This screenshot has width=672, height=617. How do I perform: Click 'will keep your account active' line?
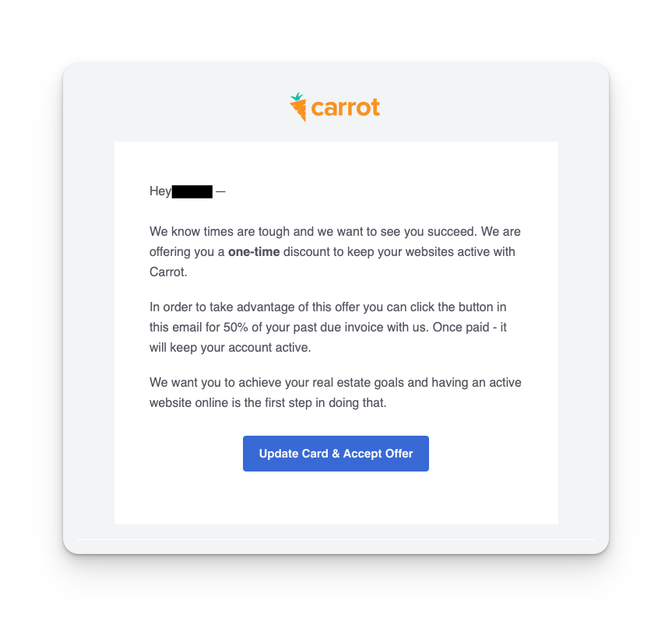230,348
